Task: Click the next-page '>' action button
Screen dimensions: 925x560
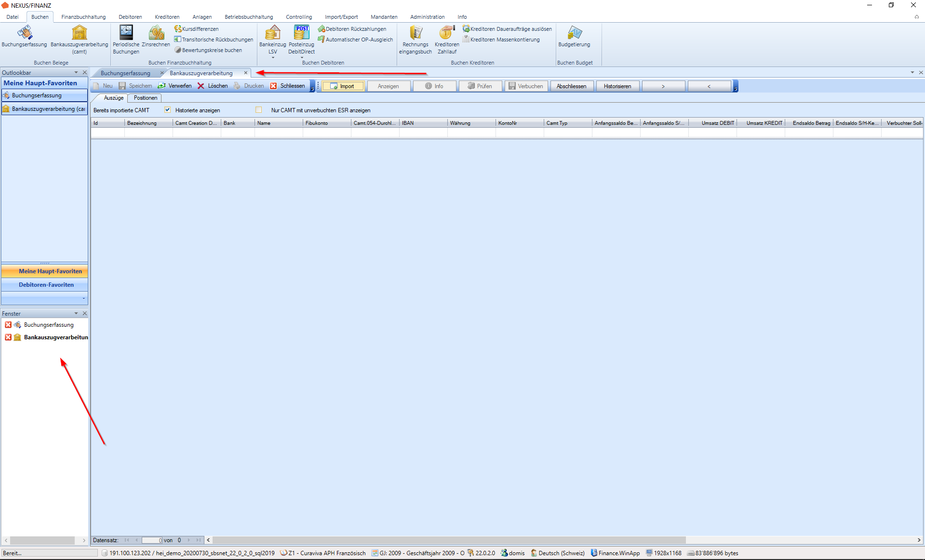Action: pos(663,86)
